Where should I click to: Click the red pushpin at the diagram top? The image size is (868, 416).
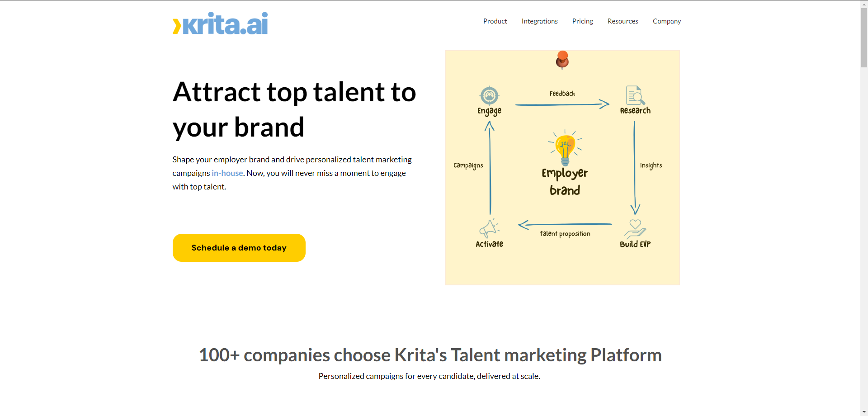point(562,59)
